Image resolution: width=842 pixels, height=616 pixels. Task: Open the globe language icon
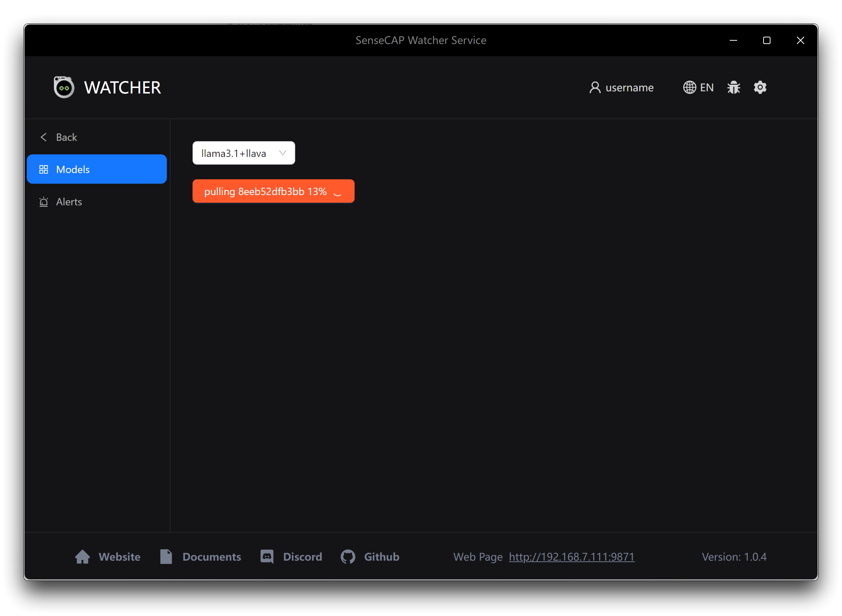[x=689, y=87]
